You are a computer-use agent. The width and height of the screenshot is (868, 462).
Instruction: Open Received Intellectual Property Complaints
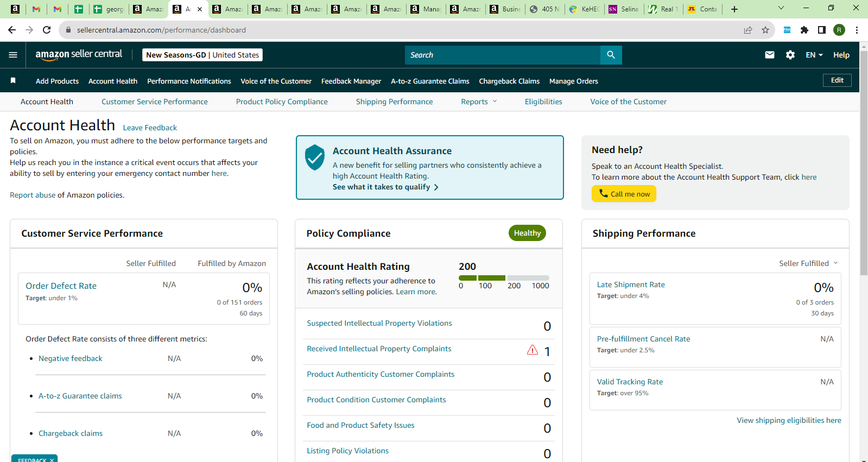click(379, 349)
